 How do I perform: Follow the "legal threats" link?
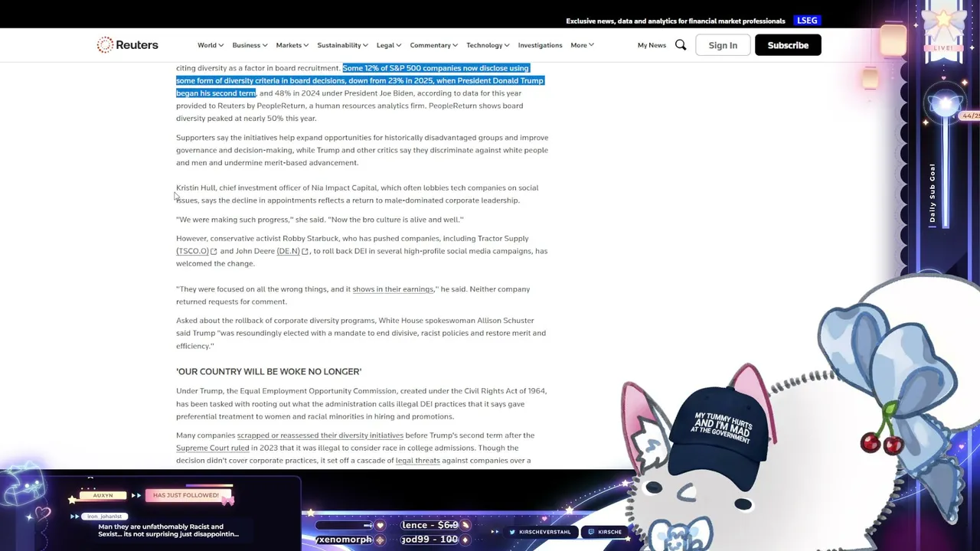pyautogui.click(x=417, y=461)
